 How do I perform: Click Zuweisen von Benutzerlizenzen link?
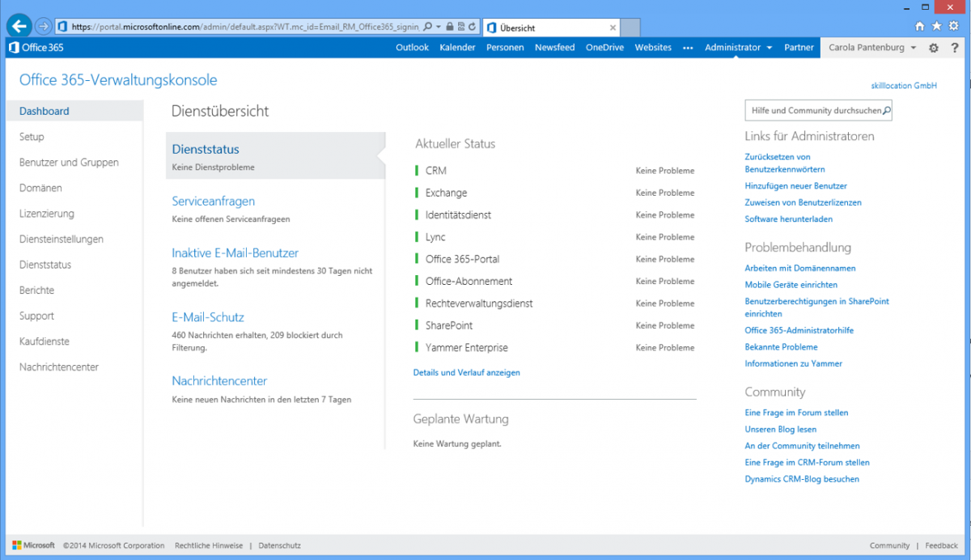pyautogui.click(x=804, y=203)
